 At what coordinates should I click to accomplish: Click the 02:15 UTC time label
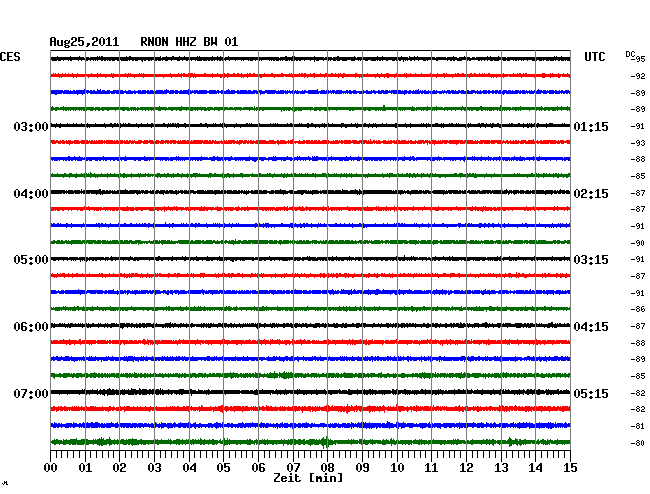(x=591, y=194)
